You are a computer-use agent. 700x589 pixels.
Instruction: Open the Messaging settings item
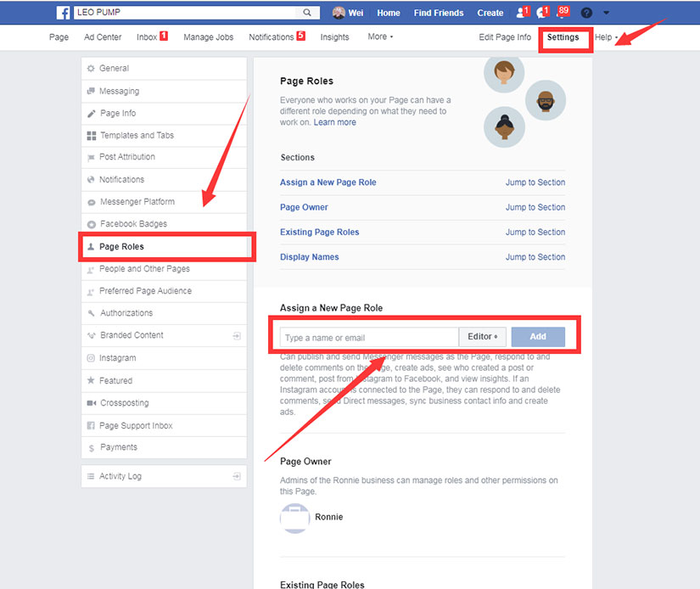[x=164, y=91]
